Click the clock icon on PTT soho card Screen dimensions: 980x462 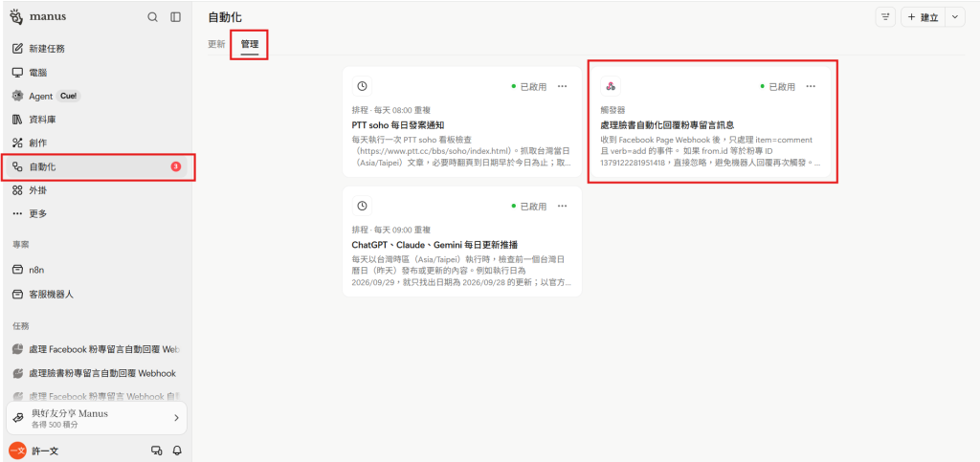[x=362, y=86]
